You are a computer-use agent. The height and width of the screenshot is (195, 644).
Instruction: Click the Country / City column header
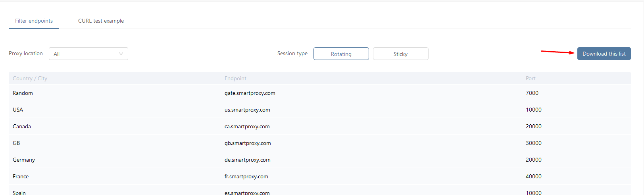coord(30,78)
